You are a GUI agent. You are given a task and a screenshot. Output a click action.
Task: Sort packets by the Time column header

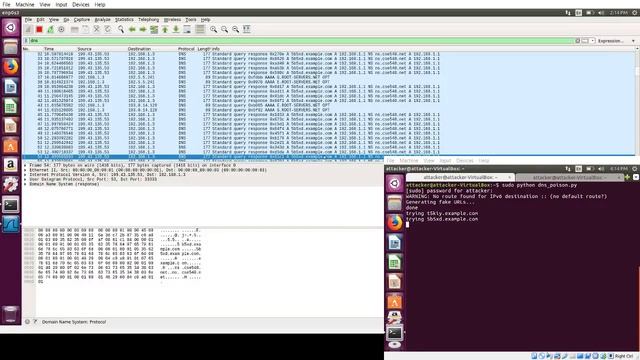pyautogui.click(x=49, y=49)
